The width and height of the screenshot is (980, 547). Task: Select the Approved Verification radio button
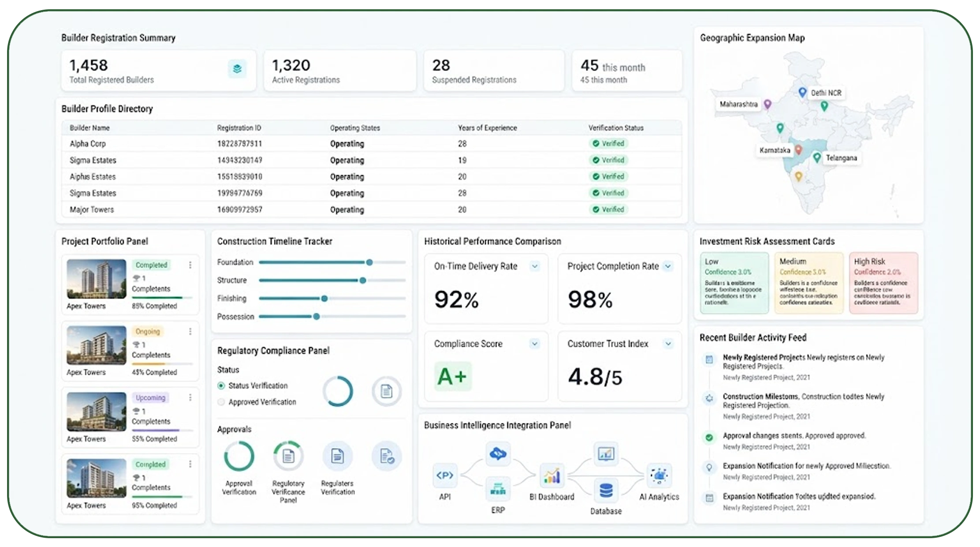pyautogui.click(x=221, y=402)
